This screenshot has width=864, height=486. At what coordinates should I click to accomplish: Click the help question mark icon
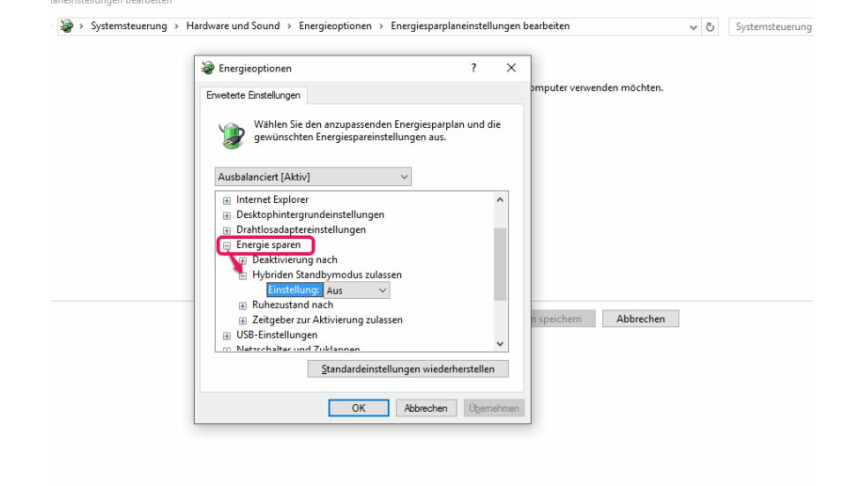[x=473, y=68]
